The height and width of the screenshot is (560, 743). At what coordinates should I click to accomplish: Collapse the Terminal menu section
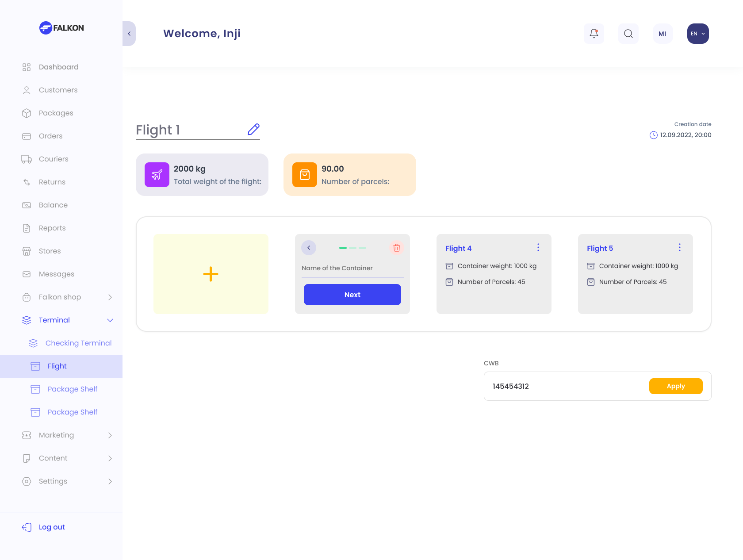110,320
